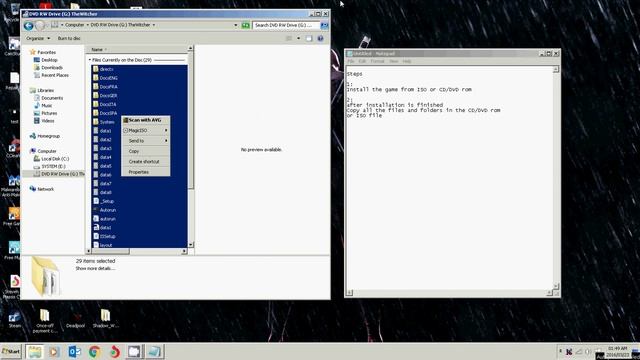Click Burn to disc button
The image size is (640, 360).
[69, 38]
